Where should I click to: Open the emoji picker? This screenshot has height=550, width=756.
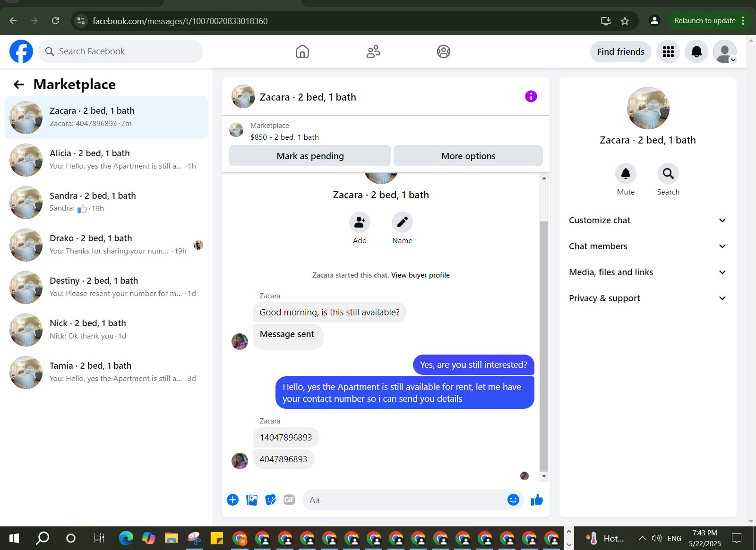[513, 500]
